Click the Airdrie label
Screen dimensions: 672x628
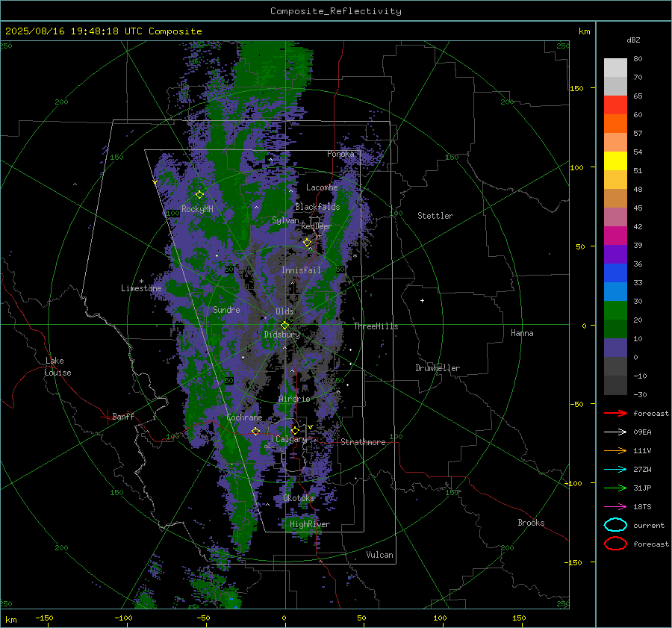pyautogui.click(x=294, y=399)
